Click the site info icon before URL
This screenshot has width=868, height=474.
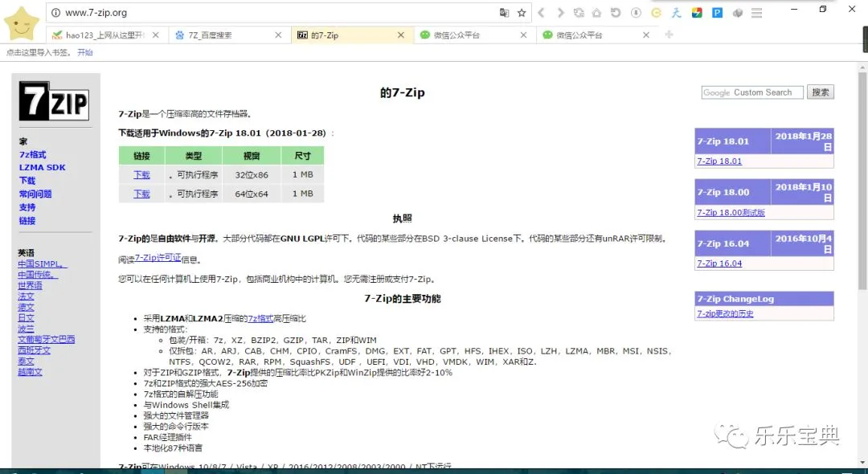55,13
